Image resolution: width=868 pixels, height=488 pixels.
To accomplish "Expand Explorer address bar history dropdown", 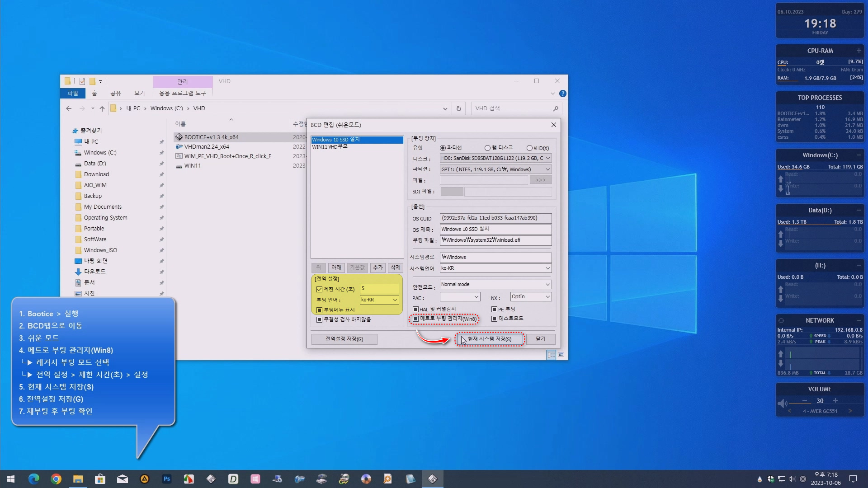I will 445,108.
